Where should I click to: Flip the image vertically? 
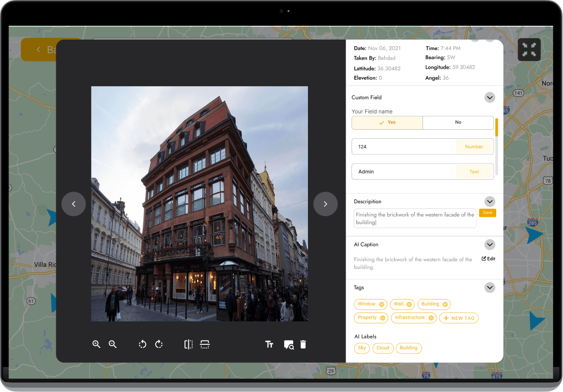pos(205,344)
